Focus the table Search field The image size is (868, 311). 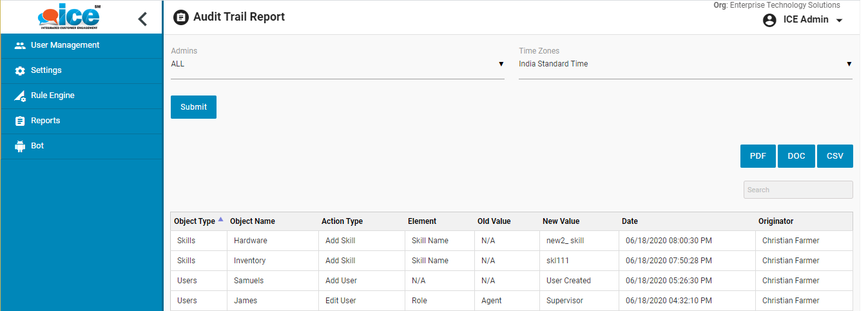point(798,190)
